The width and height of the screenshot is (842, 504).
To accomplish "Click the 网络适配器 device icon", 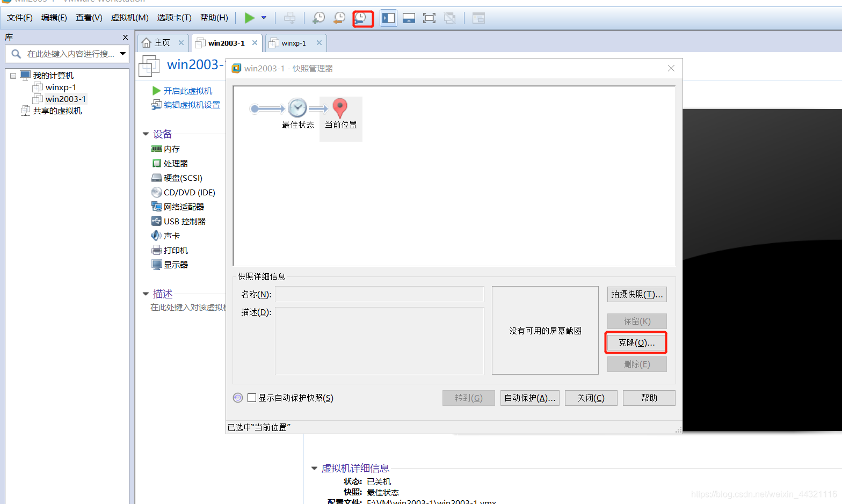I will (157, 207).
